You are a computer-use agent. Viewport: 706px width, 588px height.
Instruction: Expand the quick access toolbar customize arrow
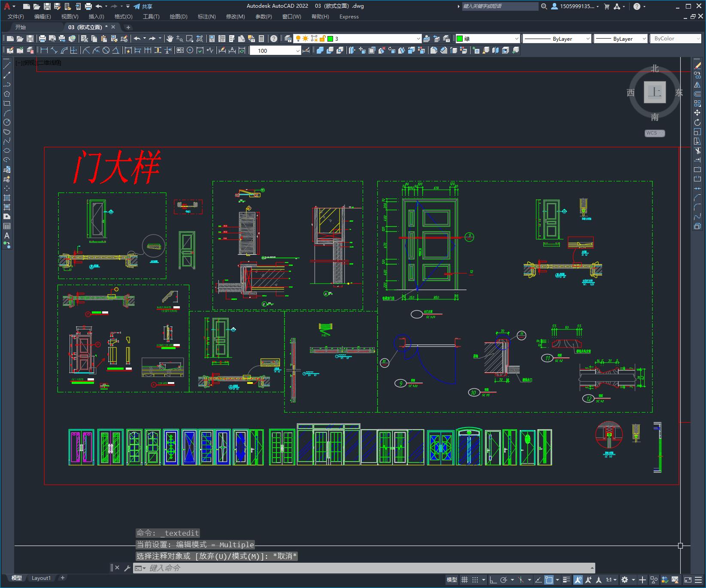tap(128, 6)
